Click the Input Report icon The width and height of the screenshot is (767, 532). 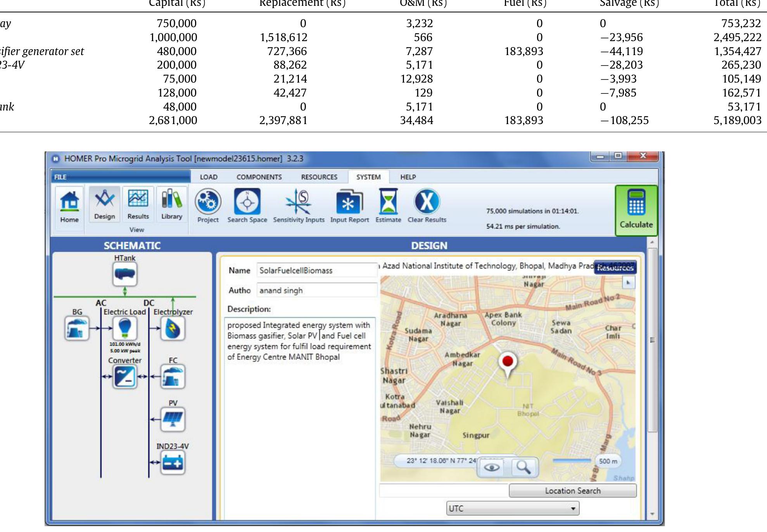pyautogui.click(x=349, y=202)
